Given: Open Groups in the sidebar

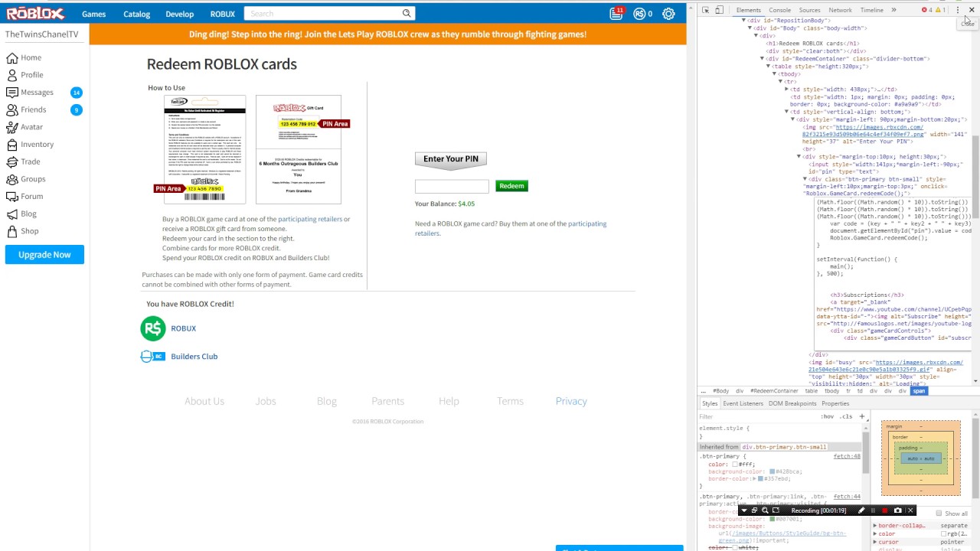Looking at the screenshot, I should point(26,179).
